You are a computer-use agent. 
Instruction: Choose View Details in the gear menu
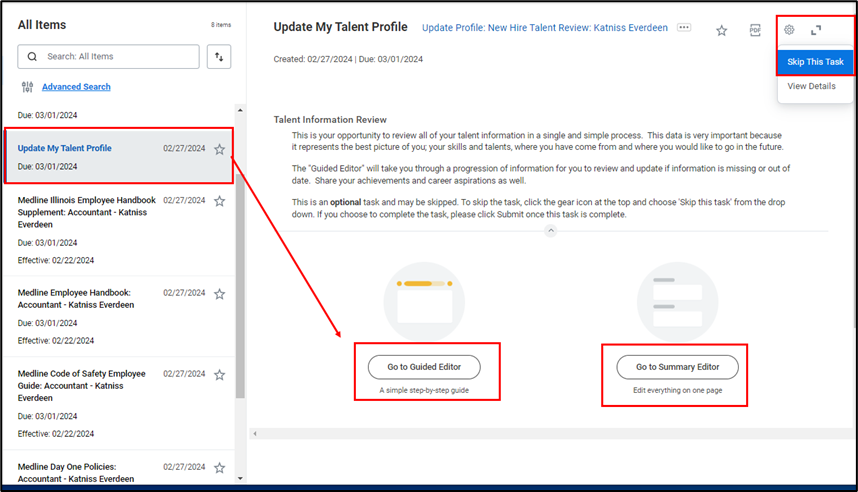(x=811, y=87)
